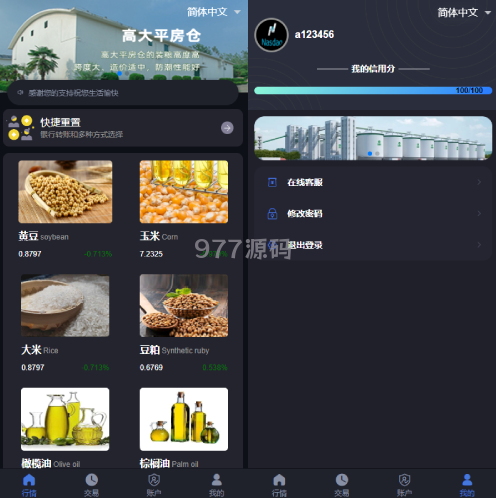Expand 修改密码 row chevron
This screenshot has height=498, width=496.
point(479,213)
